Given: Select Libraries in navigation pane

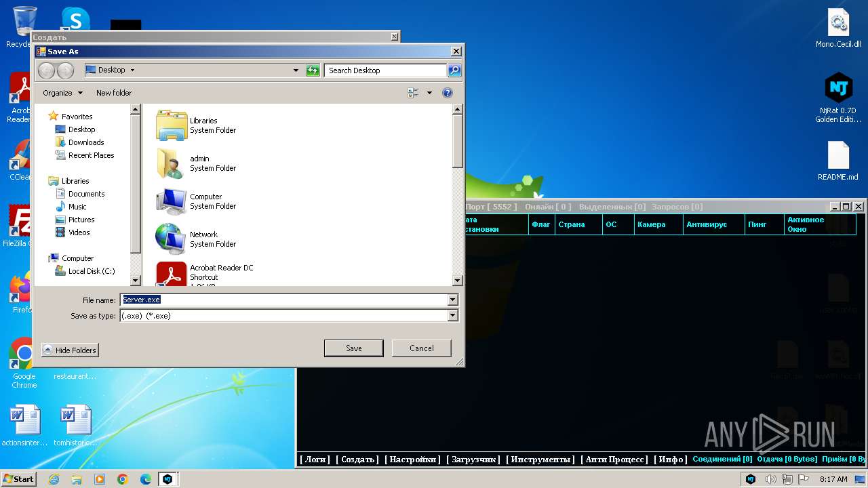Looking at the screenshot, I should coord(75,181).
